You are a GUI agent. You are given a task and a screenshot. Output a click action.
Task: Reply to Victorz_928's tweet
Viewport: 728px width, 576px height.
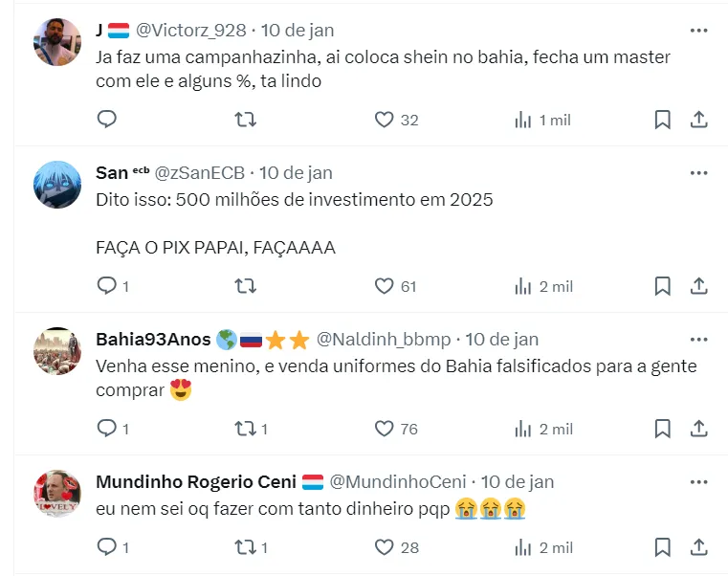(x=107, y=120)
